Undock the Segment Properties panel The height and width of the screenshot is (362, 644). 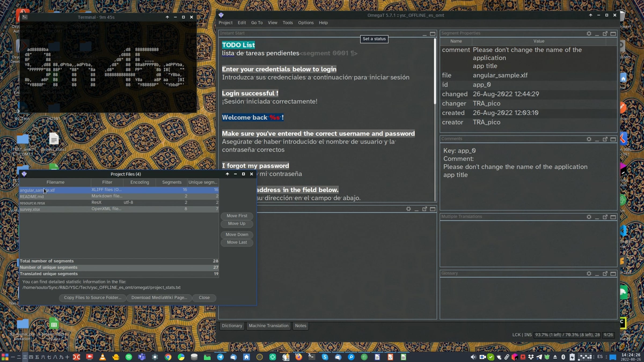coord(605,34)
